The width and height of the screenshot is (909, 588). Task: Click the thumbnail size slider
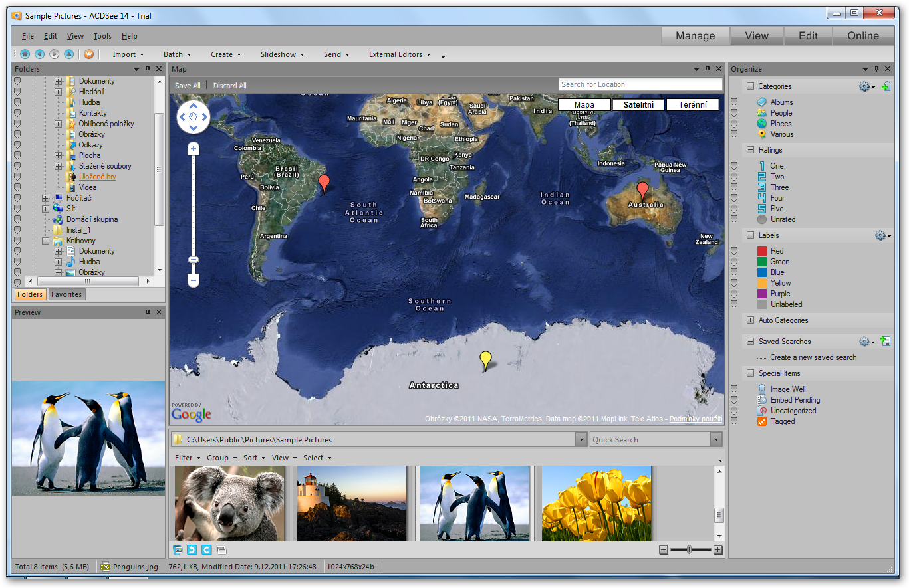[690, 549]
